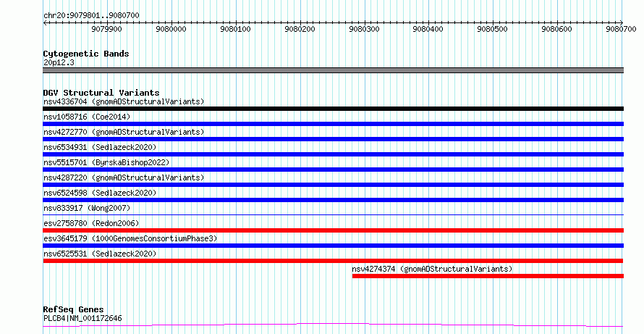Image resolution: width=644 pixels, height=334 pixels.
Task: Open variant nsv6534931 (Sedlazeck2020) label
Action: pyautogui.click(x=100, y=147)
